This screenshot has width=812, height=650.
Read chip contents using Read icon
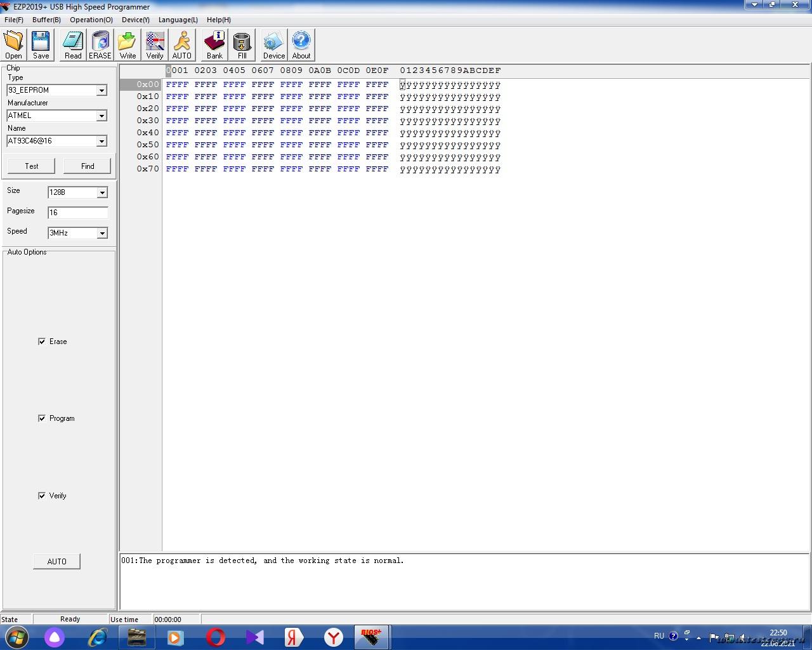pyautogui.click(x=73, y=44)
